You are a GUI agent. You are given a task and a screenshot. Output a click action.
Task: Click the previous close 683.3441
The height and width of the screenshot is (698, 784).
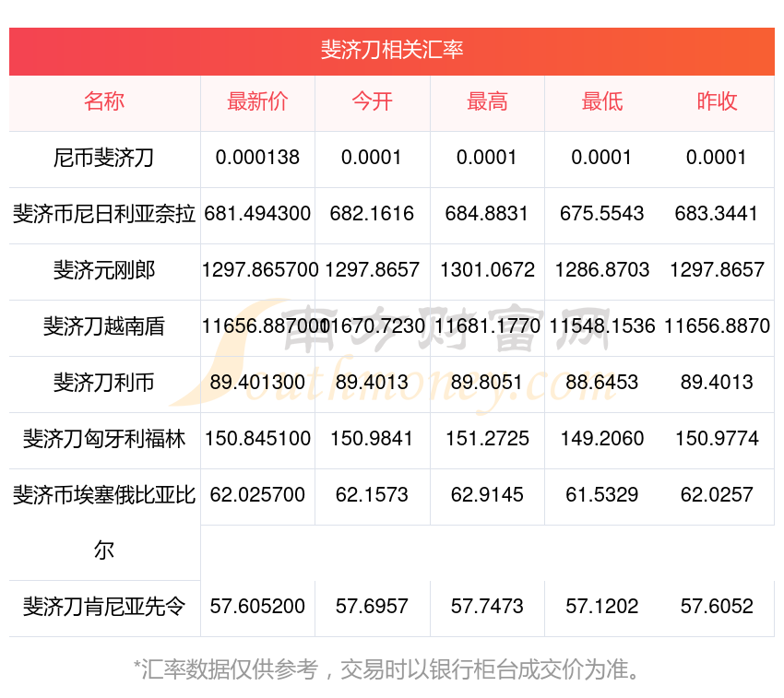(717, 214)
